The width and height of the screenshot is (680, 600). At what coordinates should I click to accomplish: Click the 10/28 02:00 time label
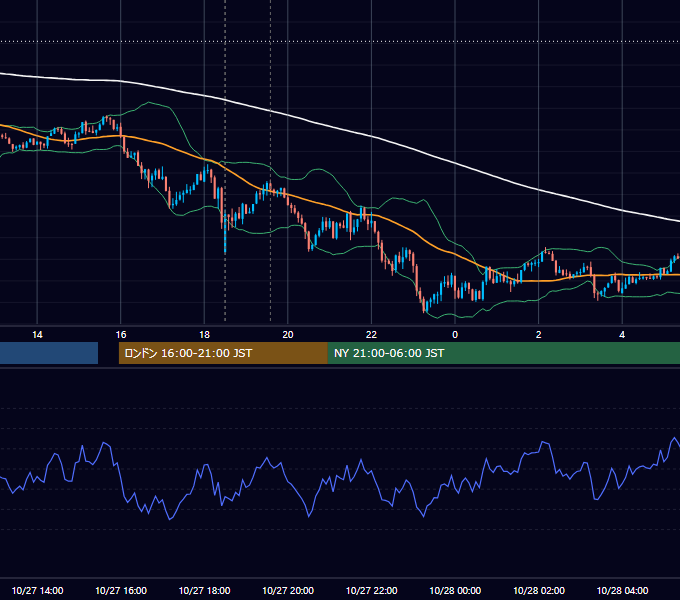539,590
